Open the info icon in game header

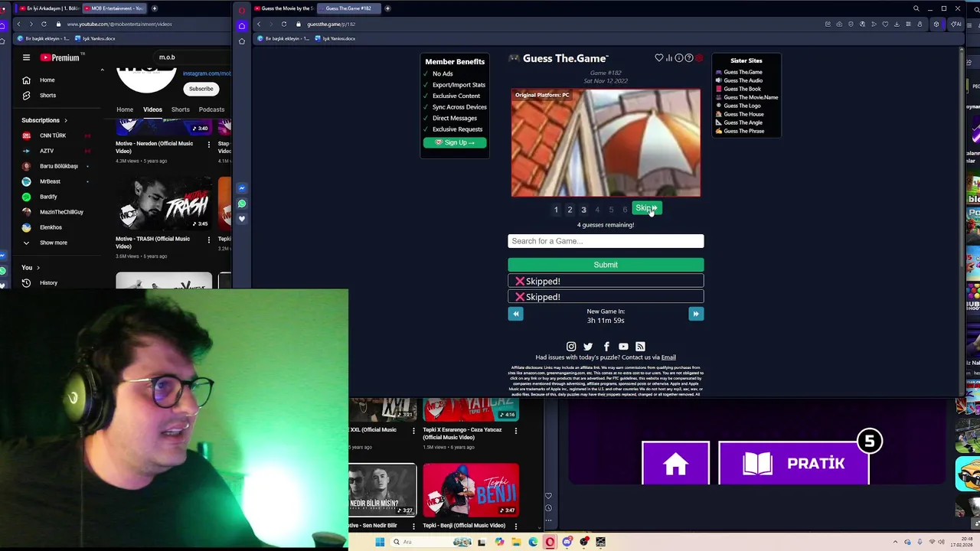click(x=678, y=58)
